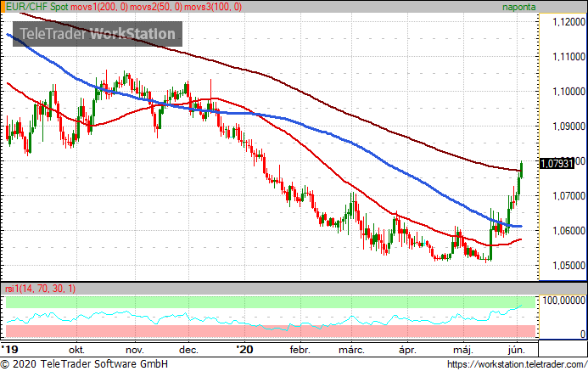Click the 1,11000 price axis label
This screenshot has height=371, width=588.
coord(568,57)
